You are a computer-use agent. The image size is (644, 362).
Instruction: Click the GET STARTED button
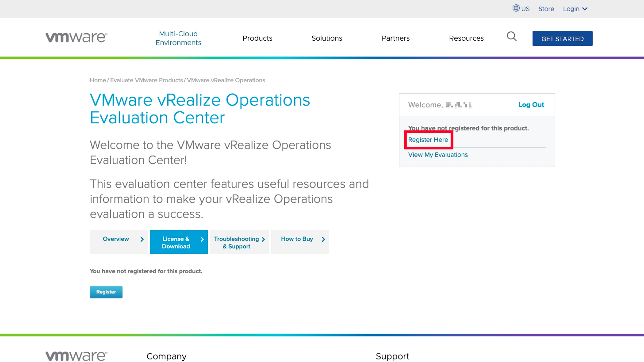pos(563,38)
